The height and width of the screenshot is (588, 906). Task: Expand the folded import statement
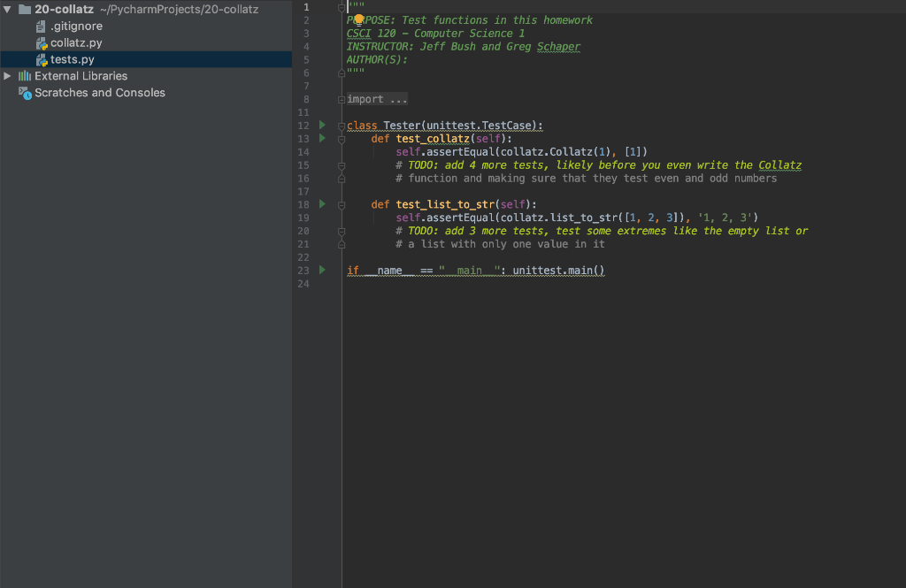click(x=342, y=99)
